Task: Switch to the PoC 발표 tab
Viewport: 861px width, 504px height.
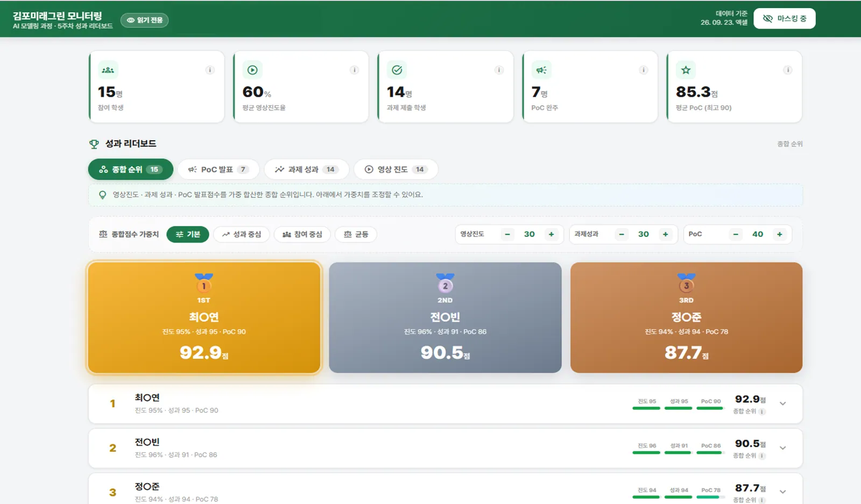Action: click(218, 169)
